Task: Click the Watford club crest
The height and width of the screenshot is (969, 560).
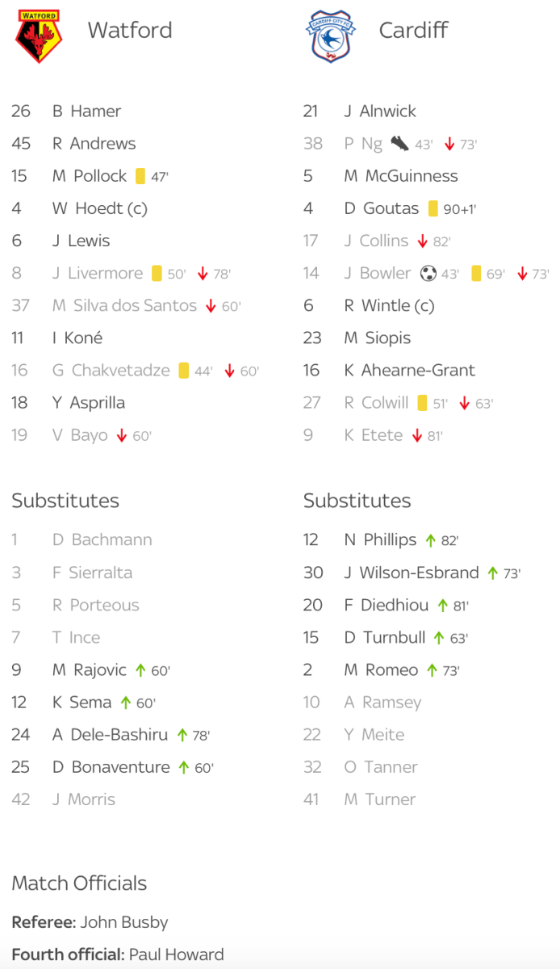Action: click(x=39, y=36)
